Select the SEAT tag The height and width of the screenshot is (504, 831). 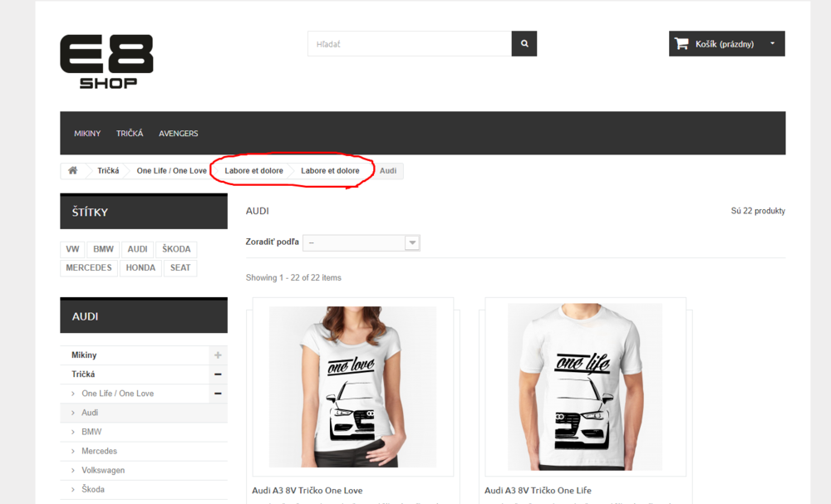(180, 268)
